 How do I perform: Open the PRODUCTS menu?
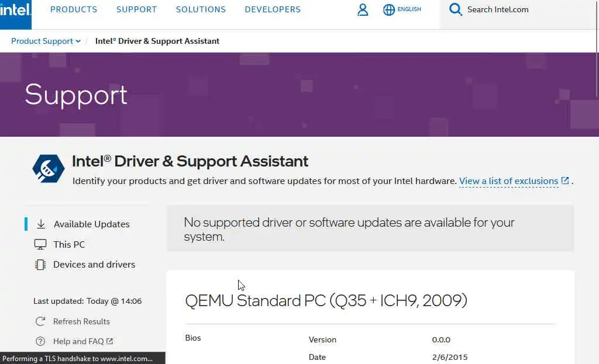[x=74, y=10]
